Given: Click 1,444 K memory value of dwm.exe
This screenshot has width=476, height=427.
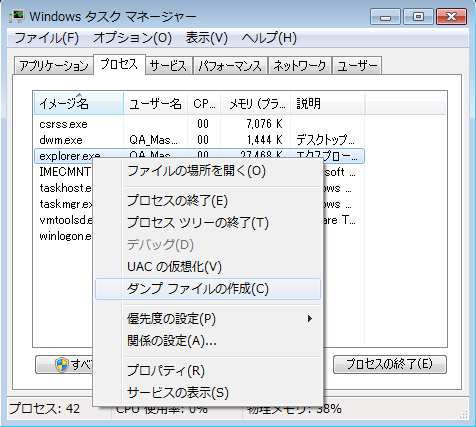Looking at the screenshot, I should (265, 140).
